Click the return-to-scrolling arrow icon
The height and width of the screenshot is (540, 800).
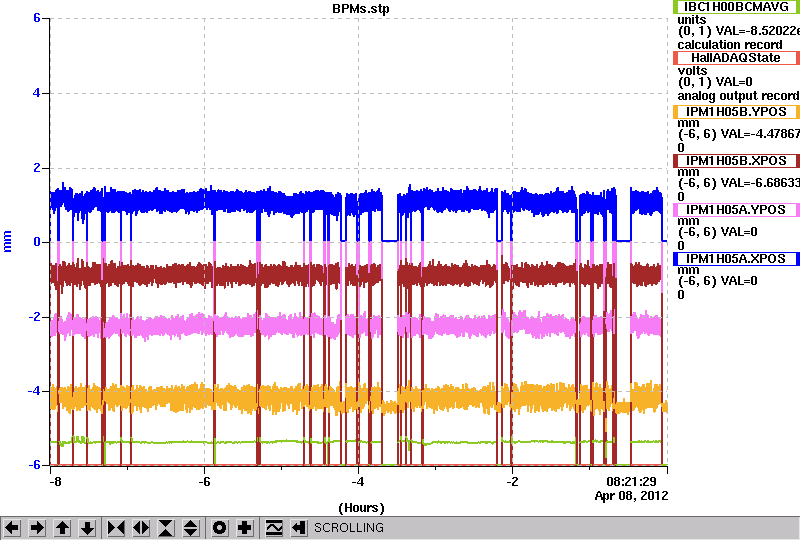(x=299, y=528)
